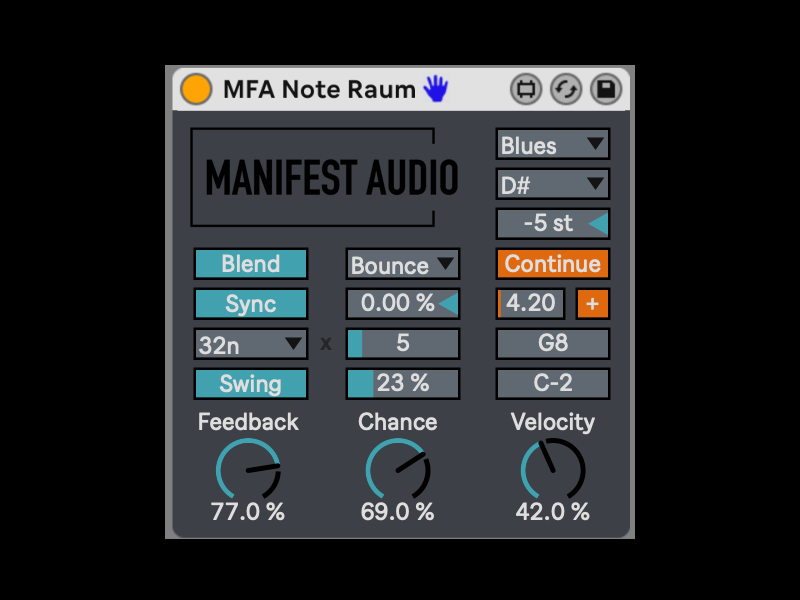Click the Velocity knob

(552, 469)
